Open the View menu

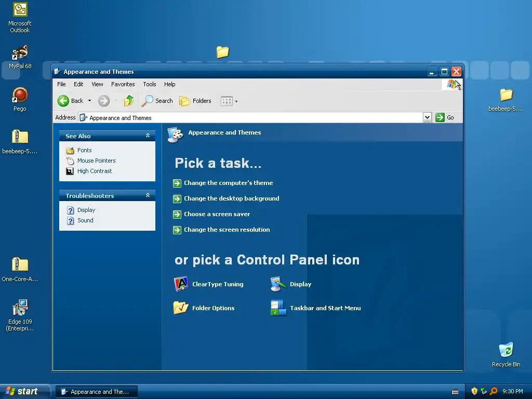pos(97,84)
